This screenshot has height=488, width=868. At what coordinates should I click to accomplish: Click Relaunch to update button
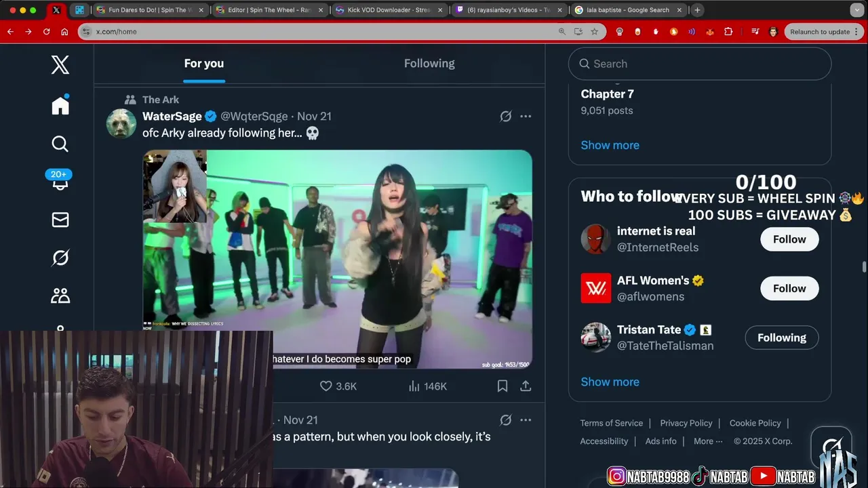click(x=819, y=32)
